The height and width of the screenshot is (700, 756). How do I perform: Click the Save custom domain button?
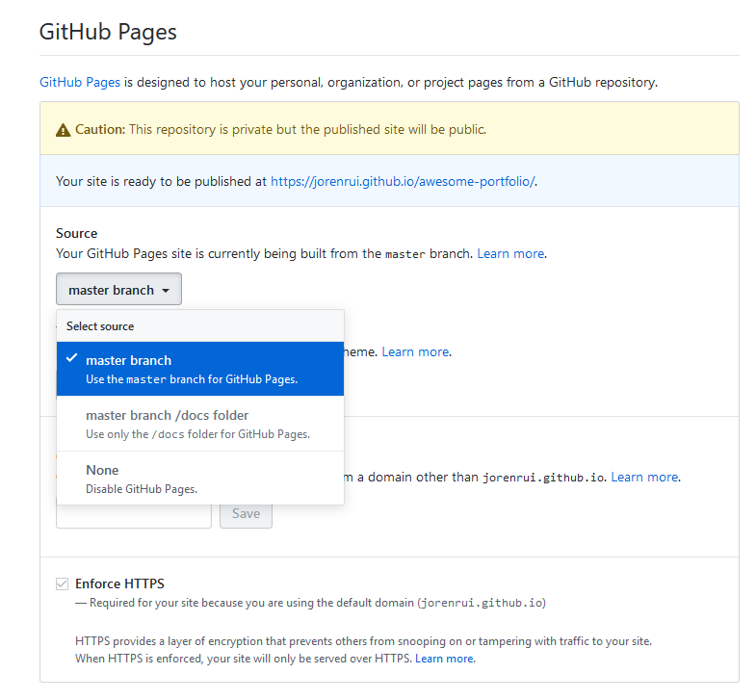pos(246,514)
